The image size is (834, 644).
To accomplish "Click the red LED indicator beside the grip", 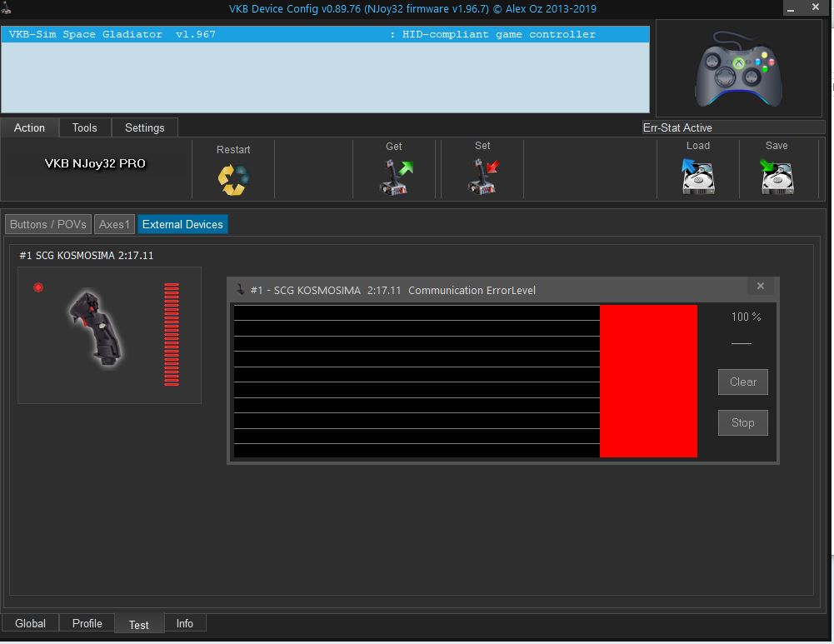I will click(38, 287).
